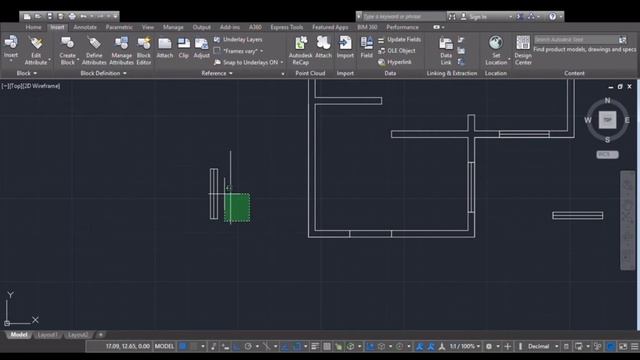Click Attach in the Reference panel

[x=165, y=48]
